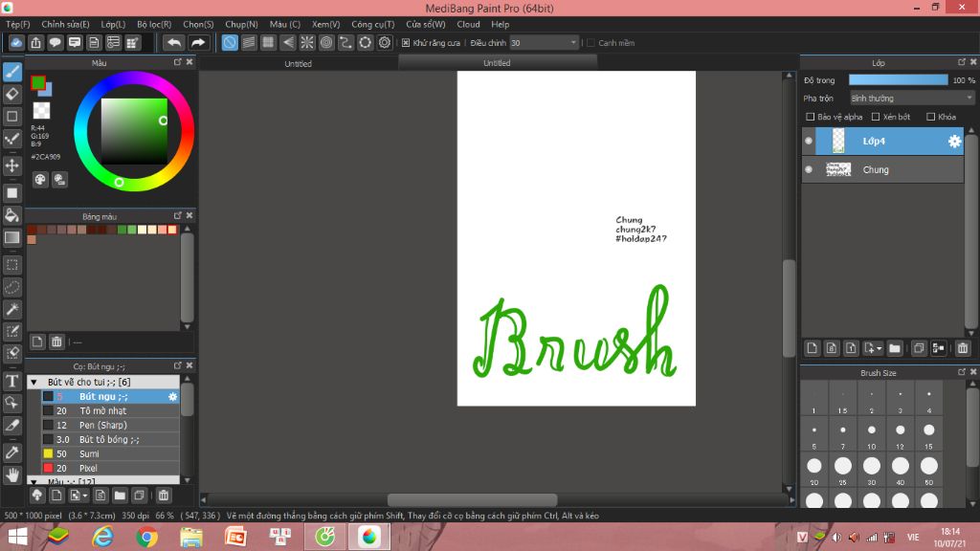The height and width of the screenshot is (551, 980).
Task: Open settings gear for Lớp4 layer
Action: (x=954, y=142)
